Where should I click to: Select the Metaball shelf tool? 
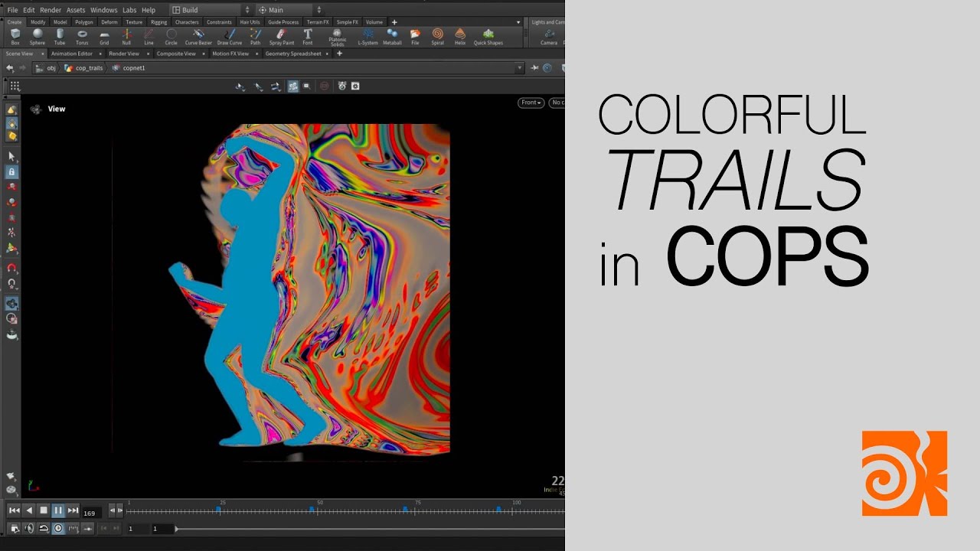tap(392, 37)
